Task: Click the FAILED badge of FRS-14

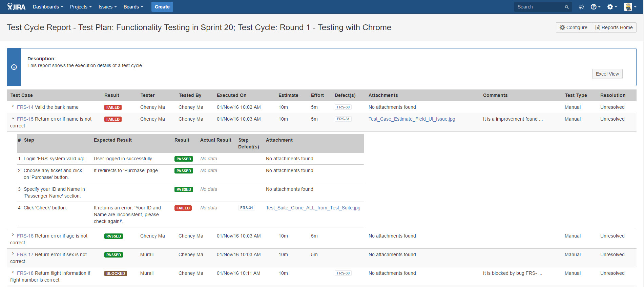Action: tap(113, 107)
